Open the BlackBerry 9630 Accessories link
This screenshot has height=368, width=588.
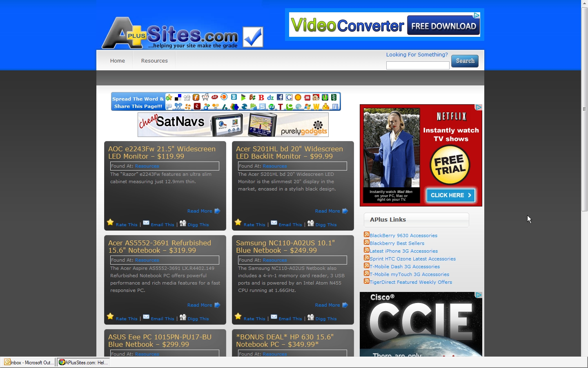[403, 236]
